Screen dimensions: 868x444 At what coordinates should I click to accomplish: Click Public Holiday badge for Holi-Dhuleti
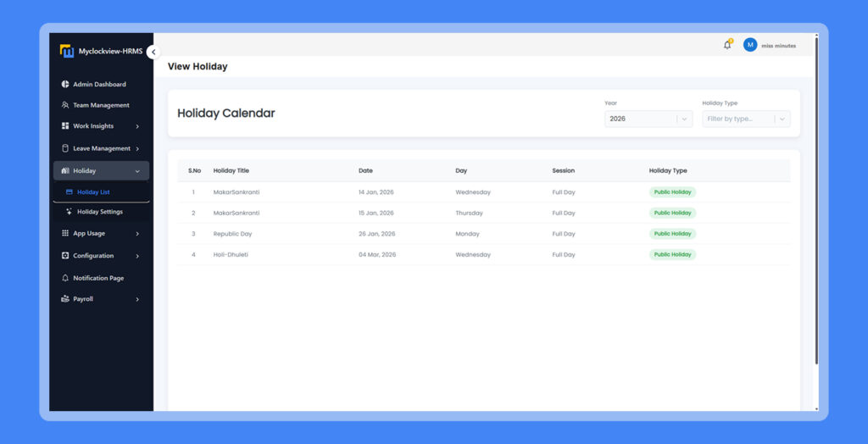[672, 255]
